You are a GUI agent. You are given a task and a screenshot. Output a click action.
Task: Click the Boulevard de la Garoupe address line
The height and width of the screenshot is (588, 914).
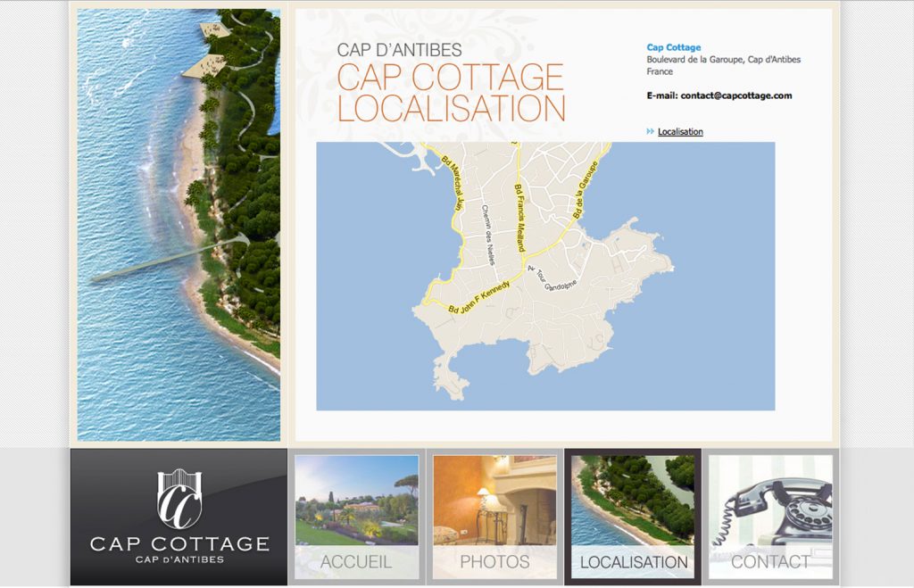pyautogui.click(x=723, y=60)
